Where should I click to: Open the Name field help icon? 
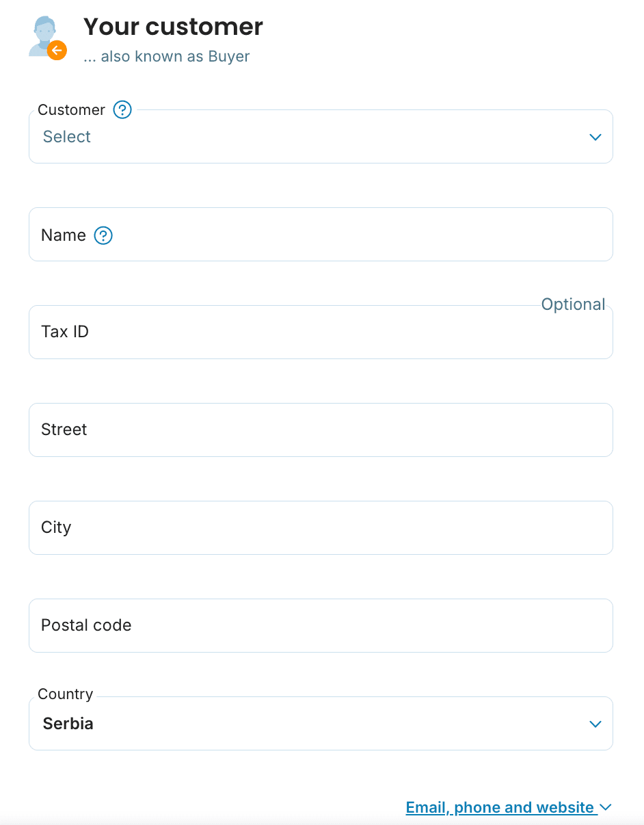coord(103,235)
